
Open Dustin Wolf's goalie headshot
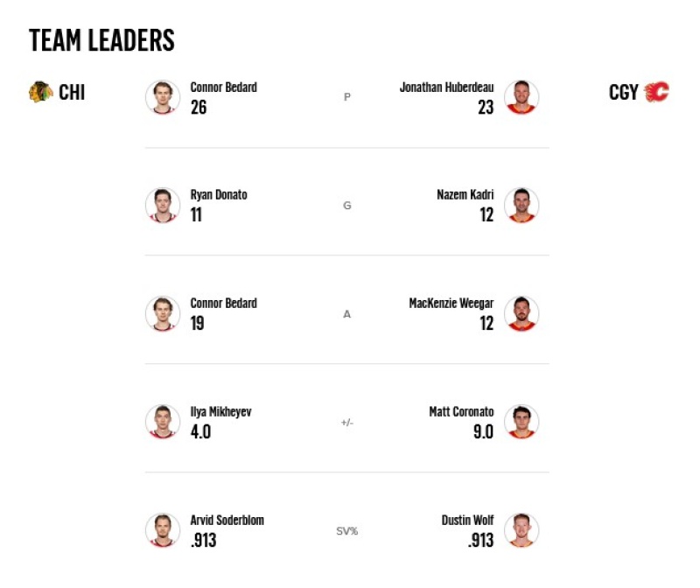coord(521,530)
